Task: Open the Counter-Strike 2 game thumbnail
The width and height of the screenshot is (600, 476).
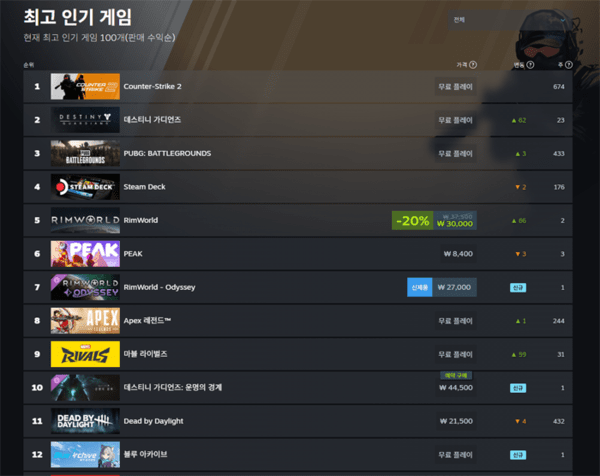Action: tap(85, 86)
